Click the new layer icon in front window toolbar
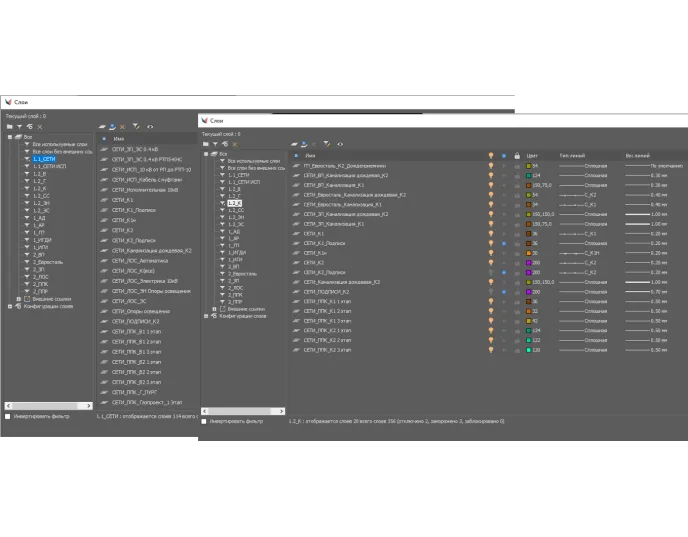The width and height of the screenshot is (688, 537). pos(296,144)
